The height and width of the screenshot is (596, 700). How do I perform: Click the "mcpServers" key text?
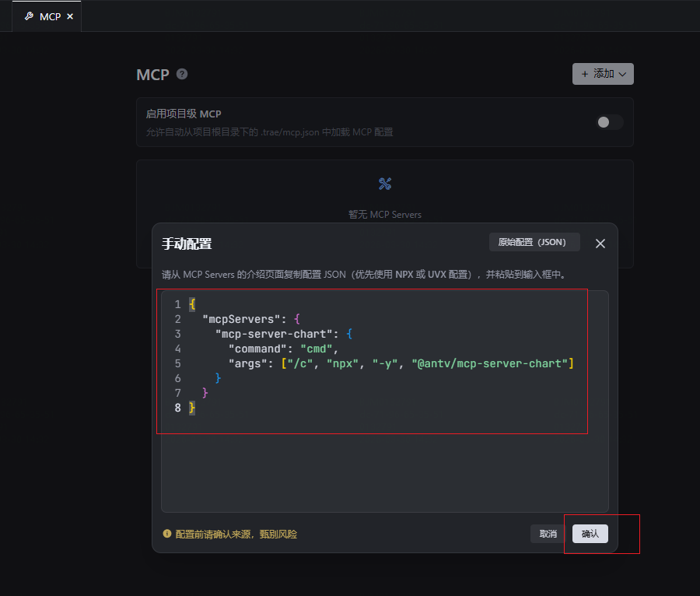pos(242,319)
